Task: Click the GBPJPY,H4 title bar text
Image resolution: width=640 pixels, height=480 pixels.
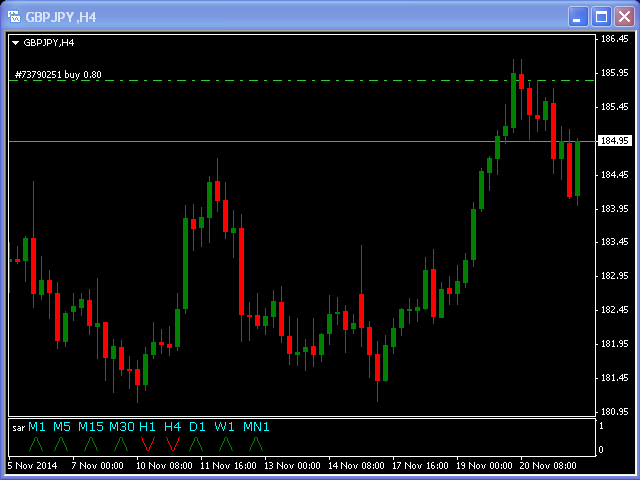Action: (x=61, y=17)
